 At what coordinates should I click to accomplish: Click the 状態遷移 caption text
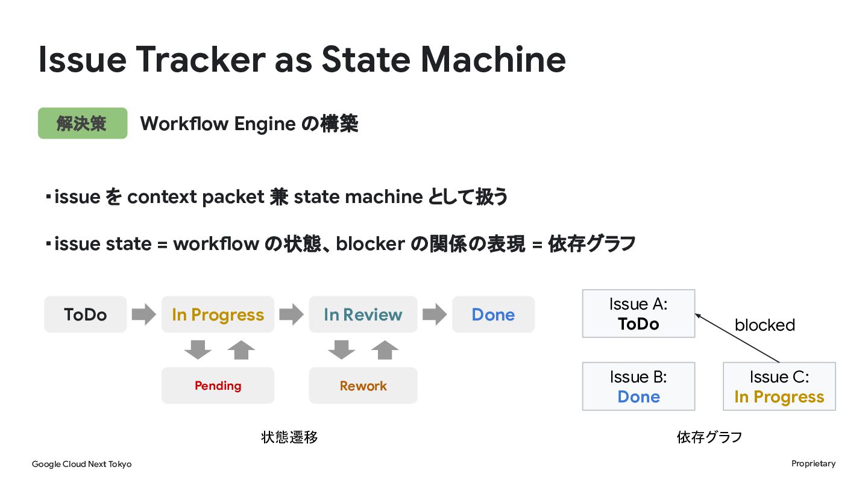point(289,437)
